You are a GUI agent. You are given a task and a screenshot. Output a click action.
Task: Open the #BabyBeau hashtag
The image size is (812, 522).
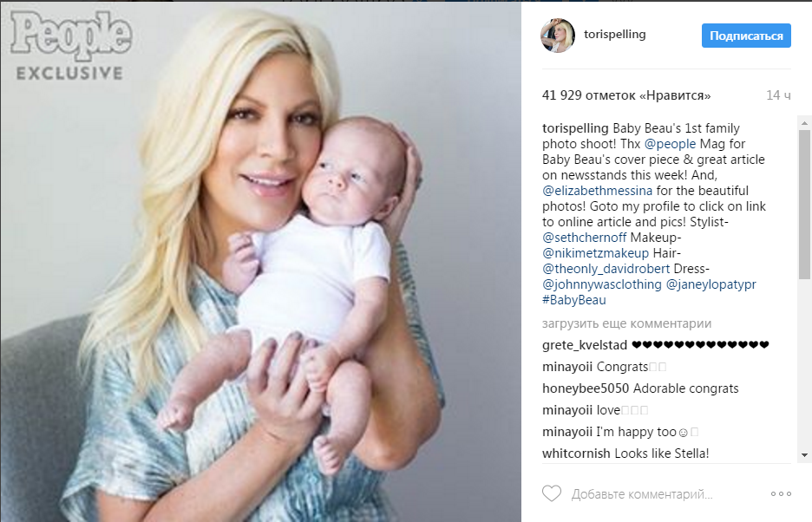(573, 299)
